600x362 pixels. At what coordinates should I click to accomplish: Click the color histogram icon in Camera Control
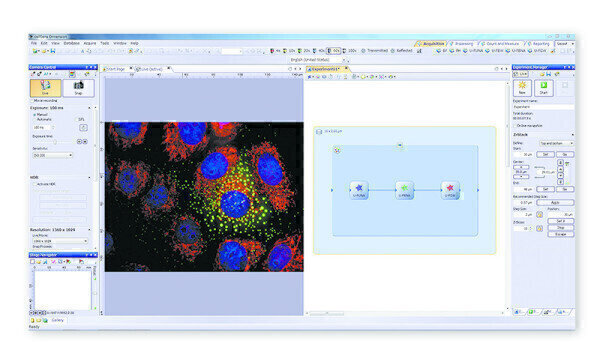72,74
